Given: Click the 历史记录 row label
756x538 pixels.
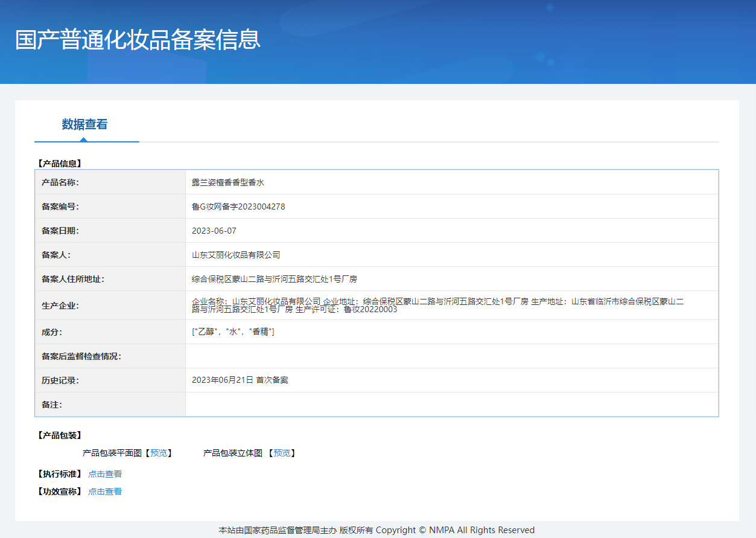Looking at the screenshot, I should (60, 380).
